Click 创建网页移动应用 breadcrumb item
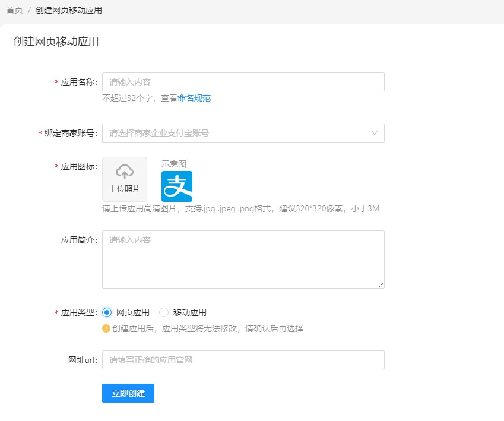This screenshot has height=421, width=504. coord(68,10)
